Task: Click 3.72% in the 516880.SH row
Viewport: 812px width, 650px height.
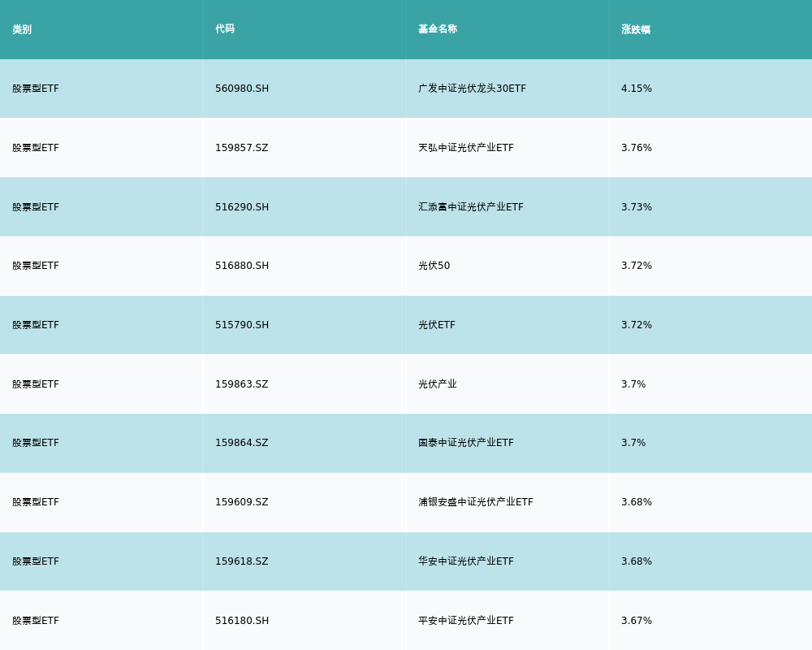Action: click(637, 266)
